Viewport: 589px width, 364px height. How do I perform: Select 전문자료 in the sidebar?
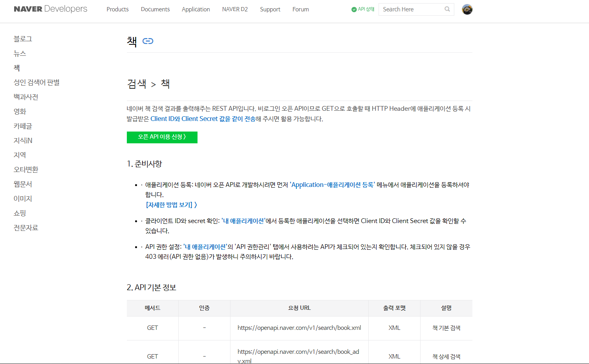click(x=26, y=228)
